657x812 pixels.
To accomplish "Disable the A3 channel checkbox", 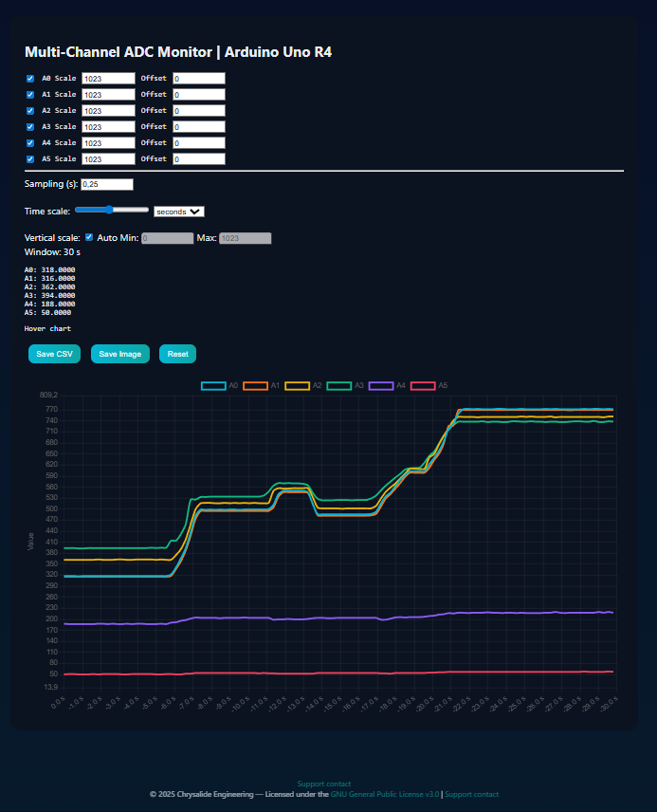I will (x=30, y=127).
